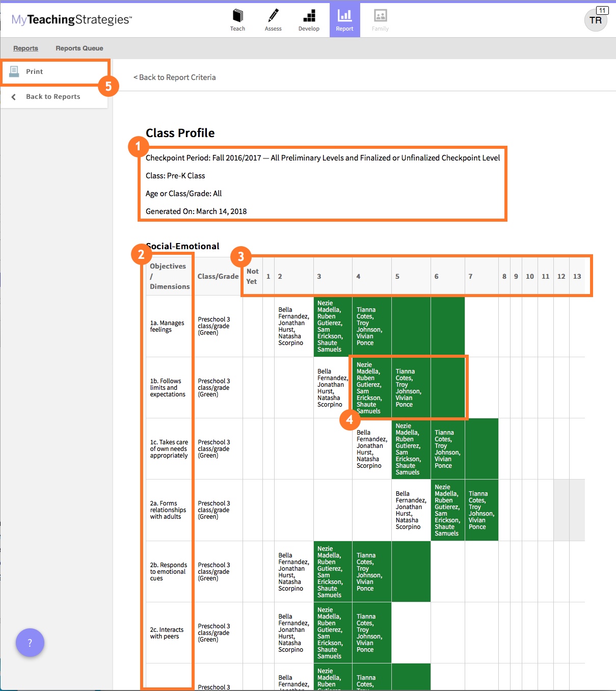This screenshot has height=691, width=616.
Task: Click the empty green level 5 cell for 2b
Action: (x=411, y=571)
